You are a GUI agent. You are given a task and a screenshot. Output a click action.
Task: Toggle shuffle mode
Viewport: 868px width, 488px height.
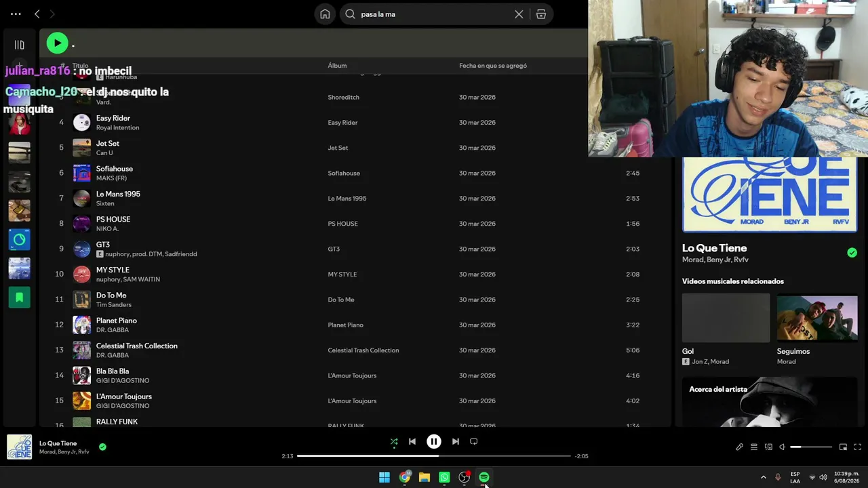394,442
